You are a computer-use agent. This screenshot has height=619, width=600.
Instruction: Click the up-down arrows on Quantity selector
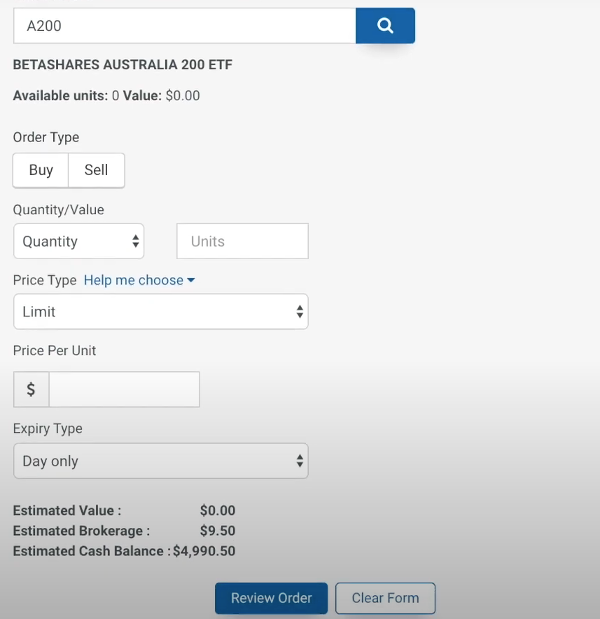(x=135, y=241)
